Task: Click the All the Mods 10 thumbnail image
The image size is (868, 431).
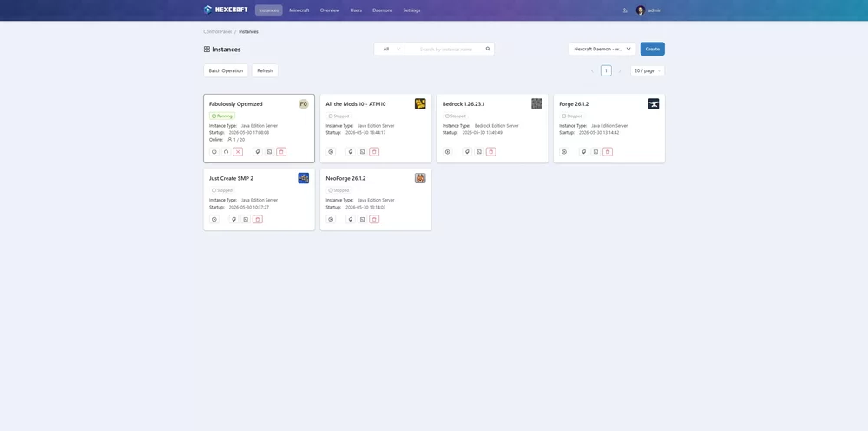Action: click(x=420, y=103)
